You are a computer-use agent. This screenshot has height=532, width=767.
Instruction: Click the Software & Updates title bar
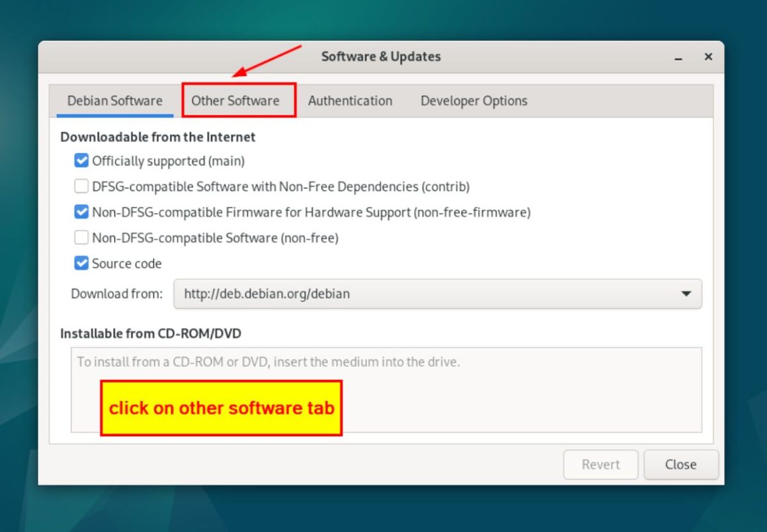pyautogui.click(x=381, y=57)
